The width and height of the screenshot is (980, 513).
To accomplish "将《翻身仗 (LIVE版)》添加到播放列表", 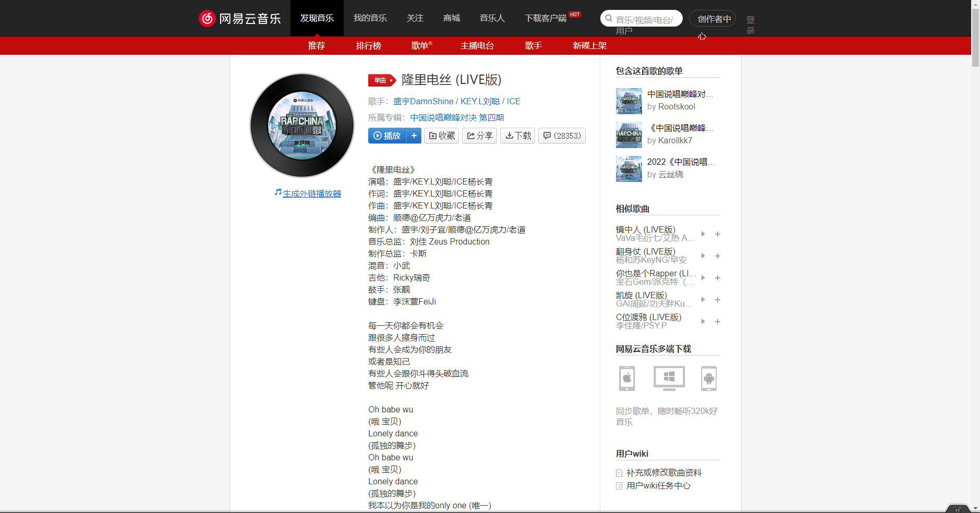I will pyautogui.click(x=718, y=256).
